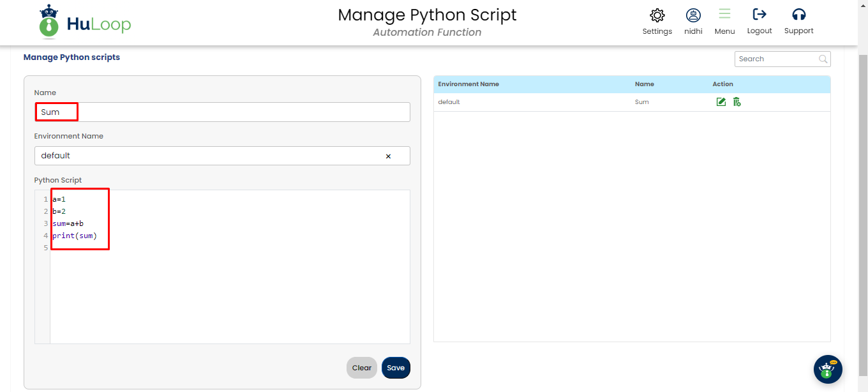Click the nidhi user profile icon

(x=693, y=15)
